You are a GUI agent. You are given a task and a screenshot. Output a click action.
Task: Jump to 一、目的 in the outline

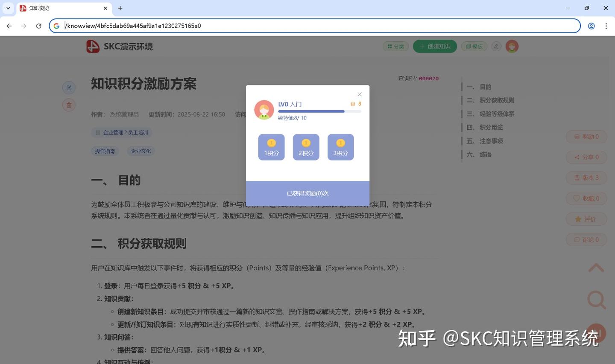479,87
